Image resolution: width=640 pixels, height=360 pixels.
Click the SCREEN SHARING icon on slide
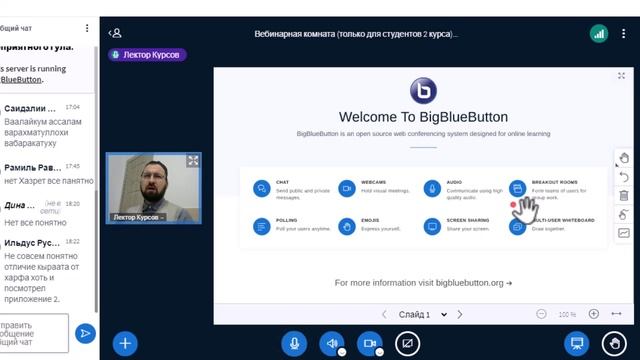click(432, 227)
